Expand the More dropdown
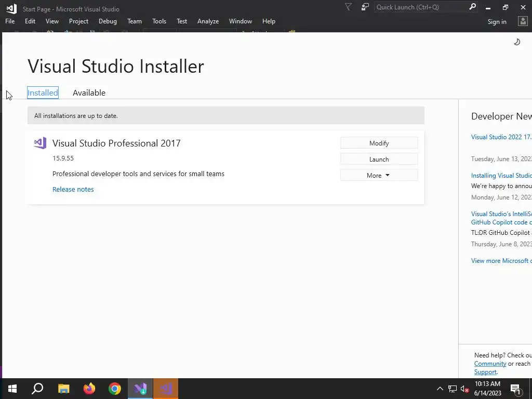This screenshot has width=532, height=399. [x=379, y=175]
